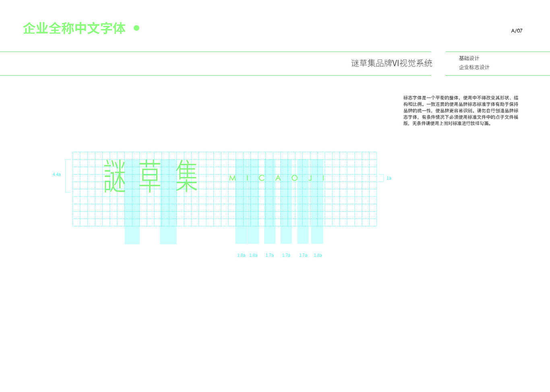Select the page number "A/07"
This screenshot has width=550, height=392.
point(517,31)
